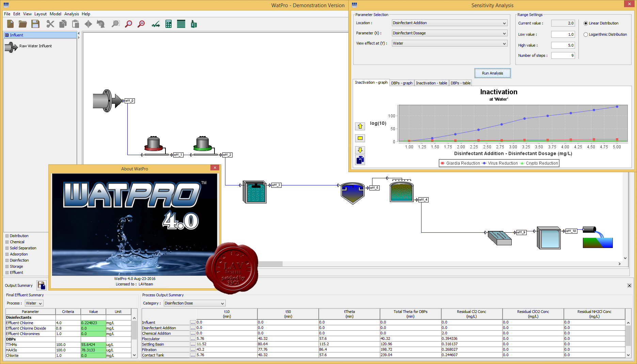Switch to the DBPs - graph tab

click(401, 83)
